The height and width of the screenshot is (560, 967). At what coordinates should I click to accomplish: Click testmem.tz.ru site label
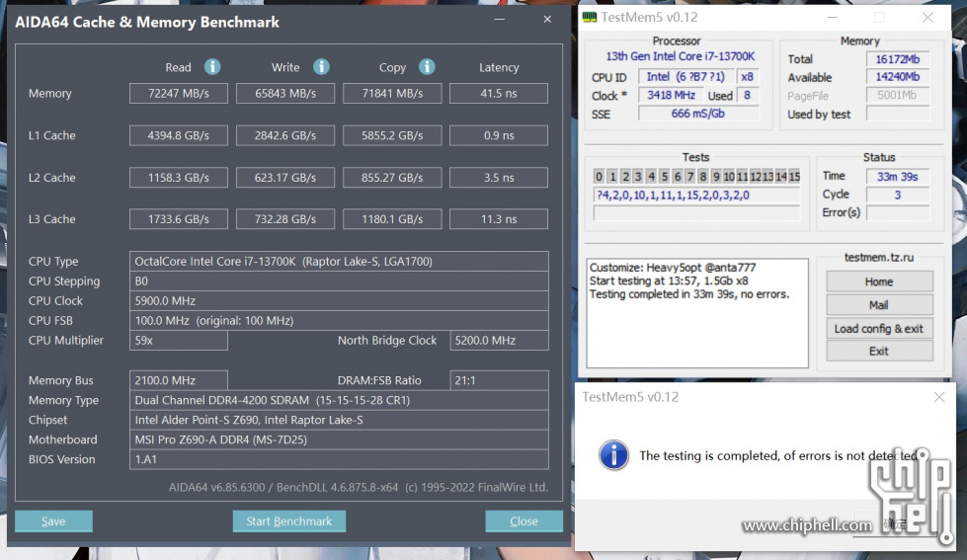tap(879, 257)
